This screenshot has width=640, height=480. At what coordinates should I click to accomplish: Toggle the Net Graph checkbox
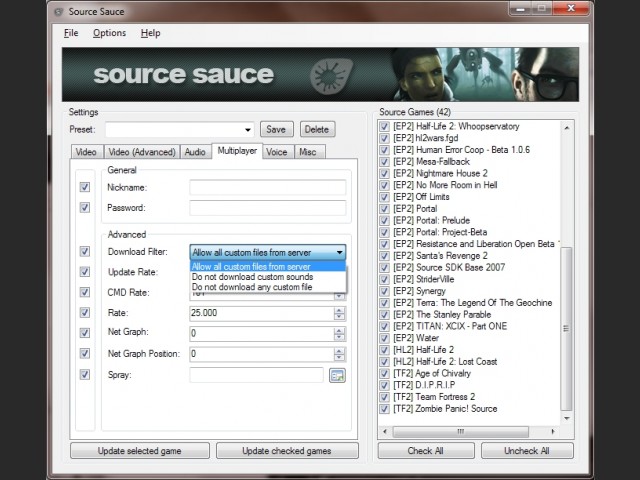(x=84, y=333)
